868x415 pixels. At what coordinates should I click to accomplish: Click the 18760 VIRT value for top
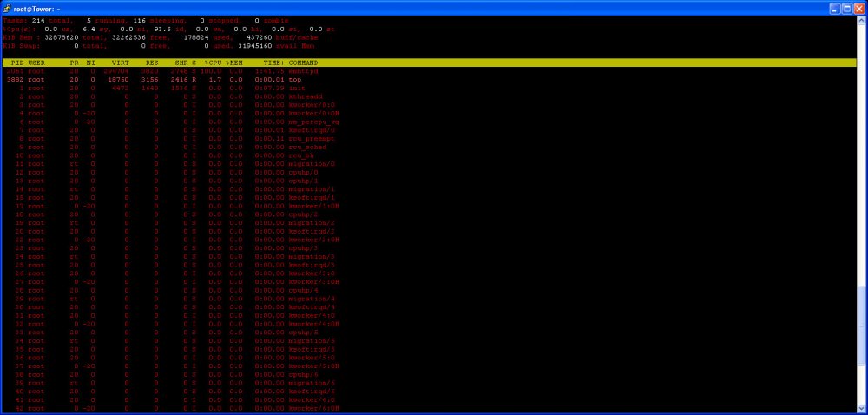click(118, 80)
